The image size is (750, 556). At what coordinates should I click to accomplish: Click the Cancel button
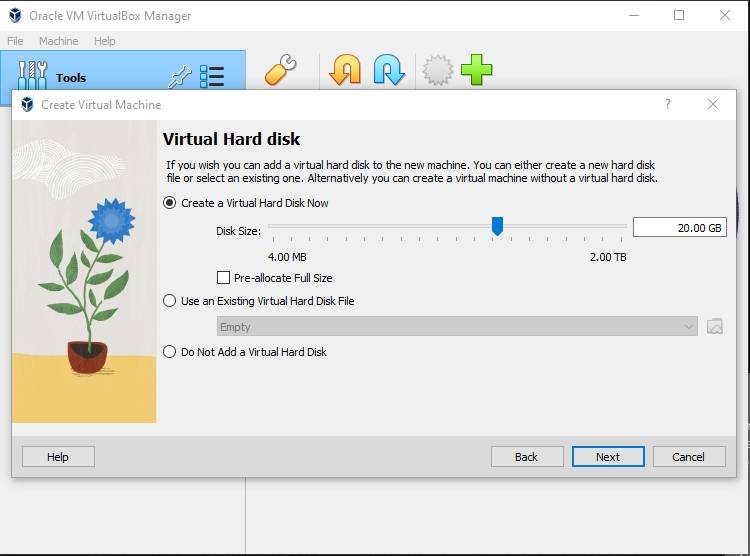coord(689,457)
